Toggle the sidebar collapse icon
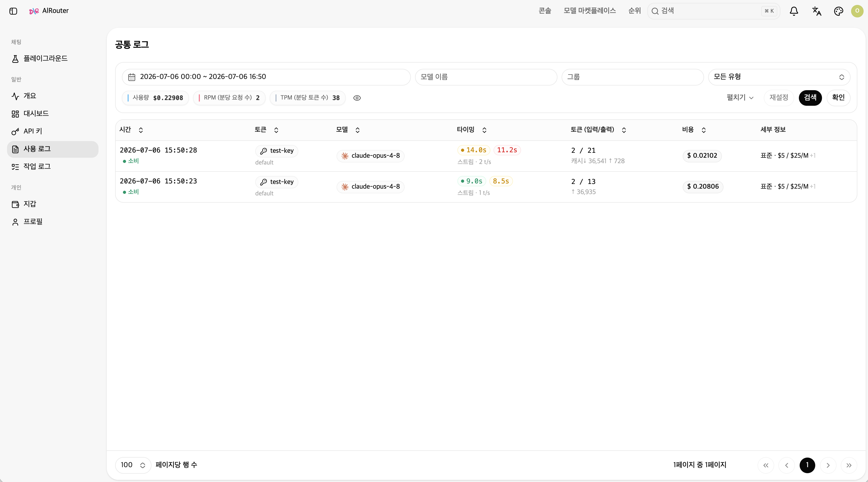This screenshot has height=482, width=868. pyautogui.click(x=13, y=11)
